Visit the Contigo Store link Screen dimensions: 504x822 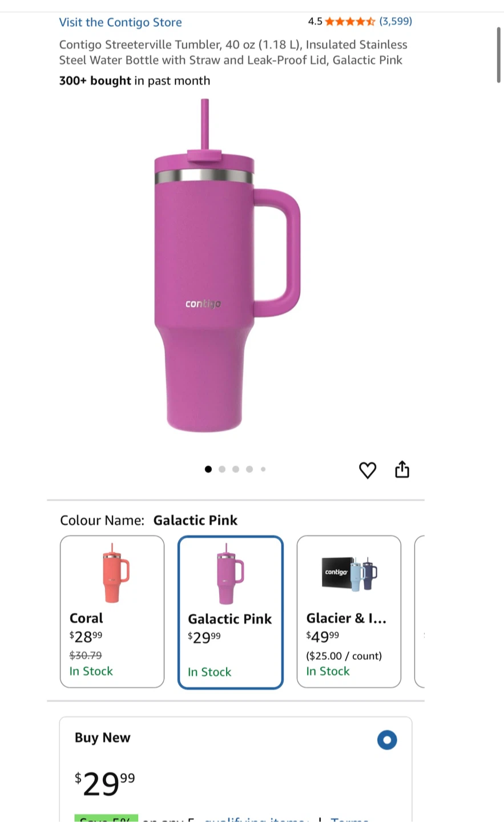point(120,22)
